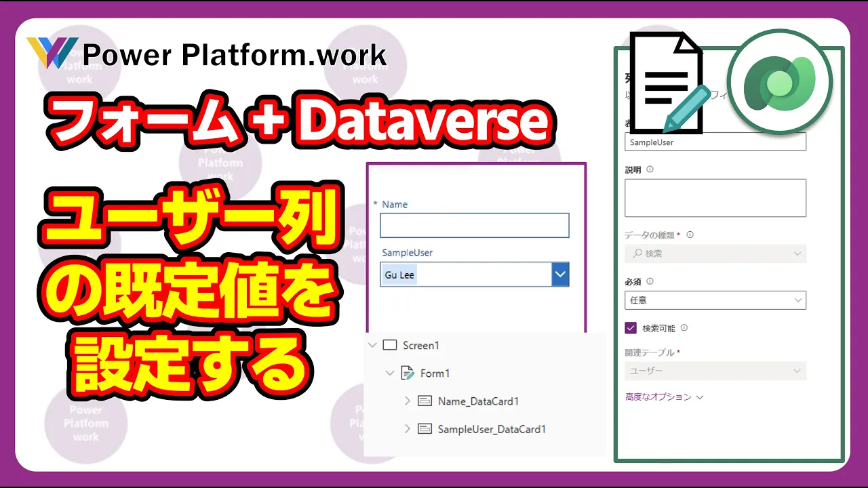
Task: Collapse the Screen1 tree node
Action: tap(372, 345)
